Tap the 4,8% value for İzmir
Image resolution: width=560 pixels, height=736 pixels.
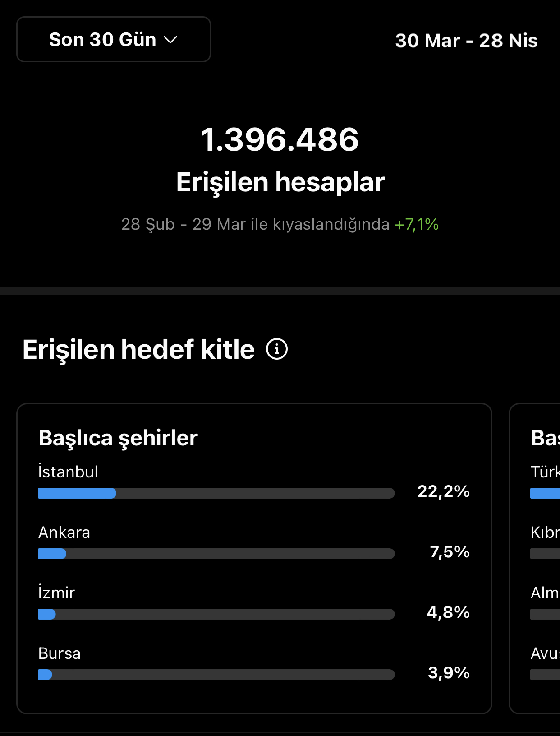[x=449, y=612]
